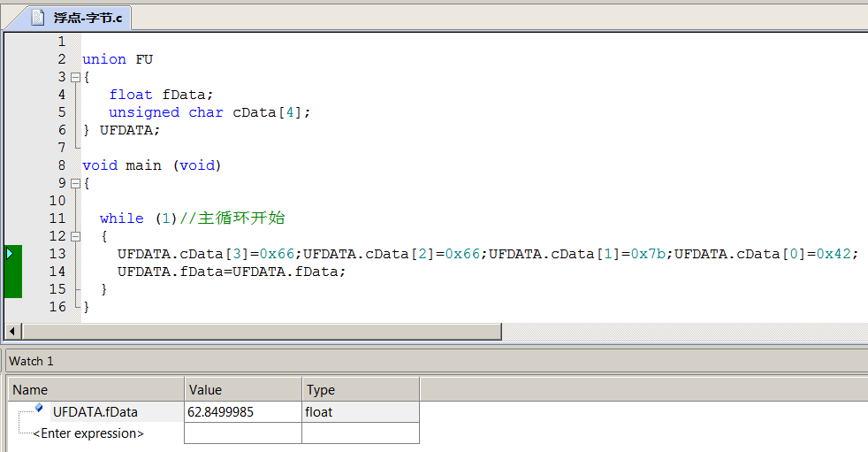Click the '} UFDATA;' text on line 6
Image resolution: width=868 pixels, height=452 pixels.
coord(122,130)
